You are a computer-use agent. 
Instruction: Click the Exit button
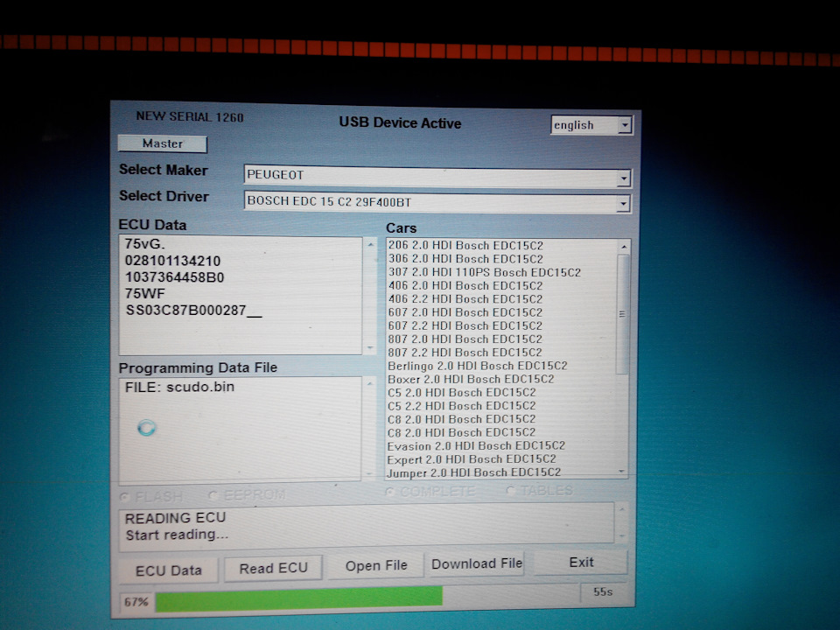pyautogui.click(x=581, y=562)
